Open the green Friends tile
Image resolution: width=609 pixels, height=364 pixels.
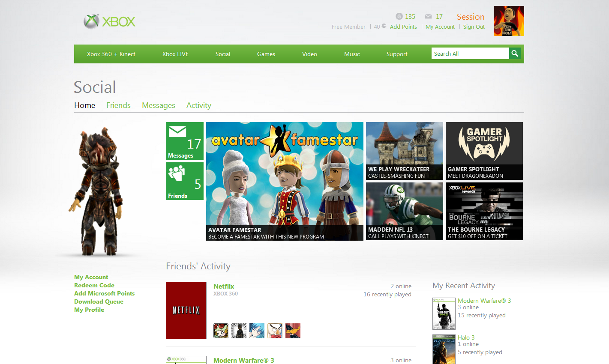(x=185, y=181)
